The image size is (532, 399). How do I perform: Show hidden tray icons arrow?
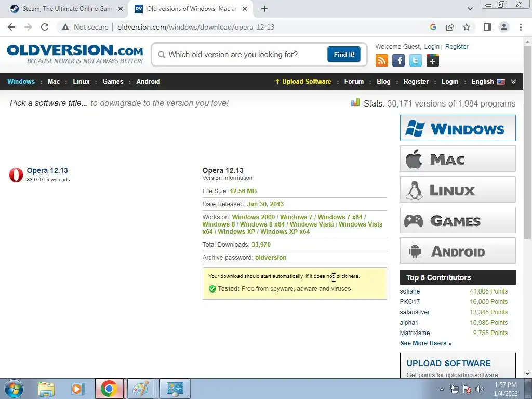click(x=442, y=389)
